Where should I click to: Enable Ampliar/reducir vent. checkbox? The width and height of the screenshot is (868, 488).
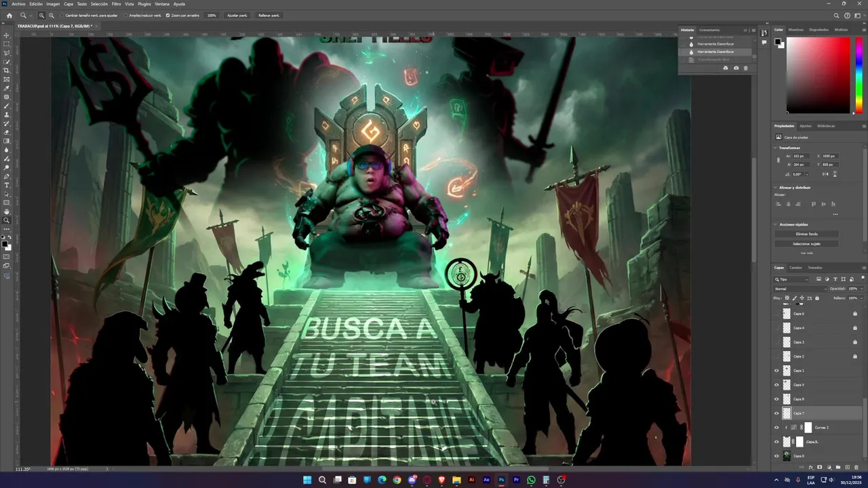(127, 15)
